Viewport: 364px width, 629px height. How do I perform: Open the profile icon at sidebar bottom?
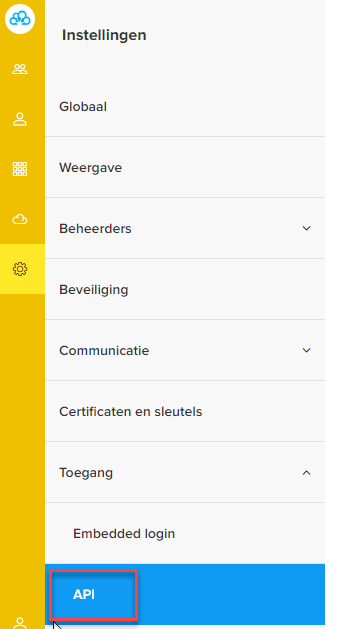tap(20, 623)
